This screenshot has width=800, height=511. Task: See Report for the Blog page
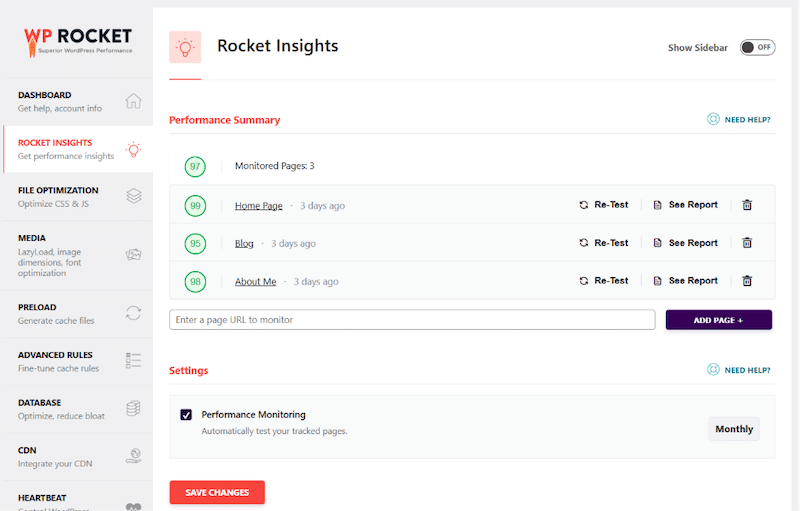point(685,243)
